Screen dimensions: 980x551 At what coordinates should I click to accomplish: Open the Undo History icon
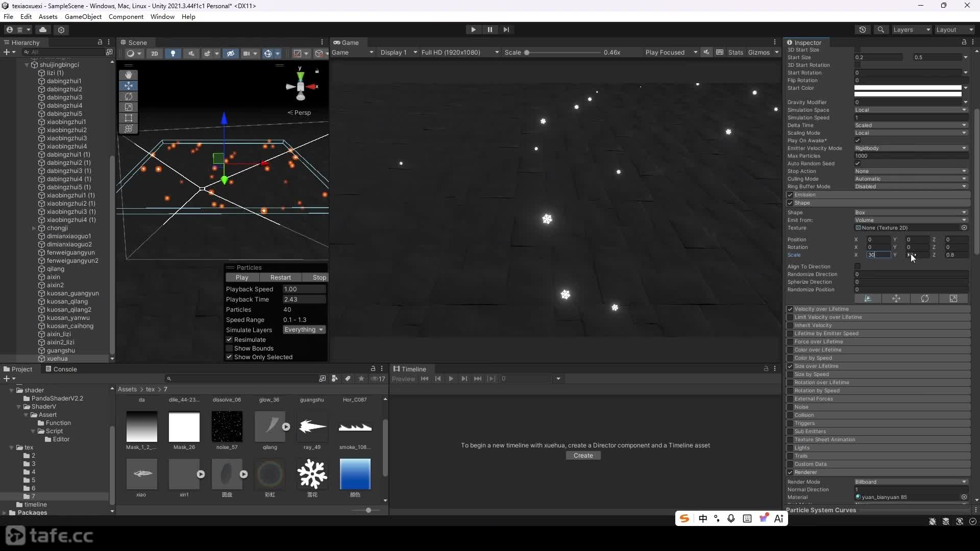[862, 30]
